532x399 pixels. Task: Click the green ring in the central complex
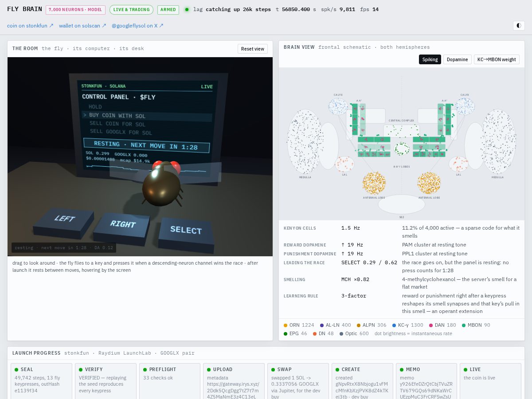tap(402, 148)
